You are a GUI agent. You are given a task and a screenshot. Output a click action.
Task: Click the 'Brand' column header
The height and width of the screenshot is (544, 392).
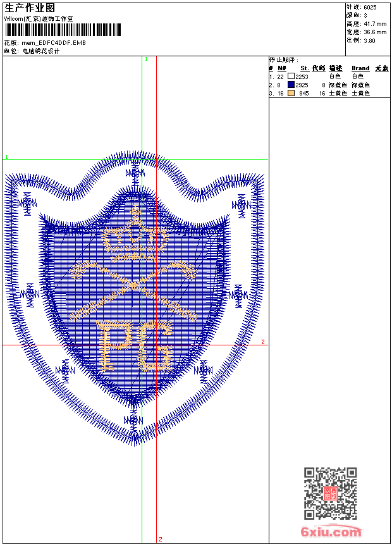(360, 68)
